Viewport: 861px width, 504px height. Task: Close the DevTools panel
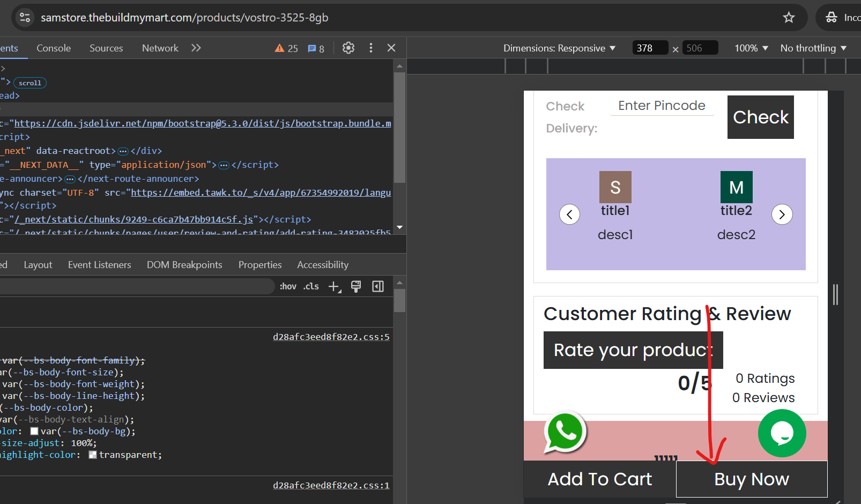(x=391, y=48)
